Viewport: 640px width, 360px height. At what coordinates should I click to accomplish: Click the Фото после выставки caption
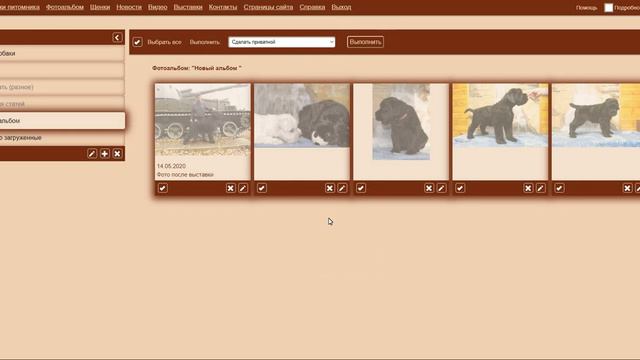coord(185,175)
